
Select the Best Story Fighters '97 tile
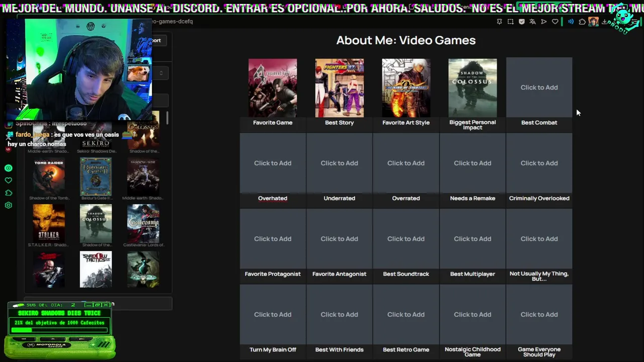coord(339,88)
